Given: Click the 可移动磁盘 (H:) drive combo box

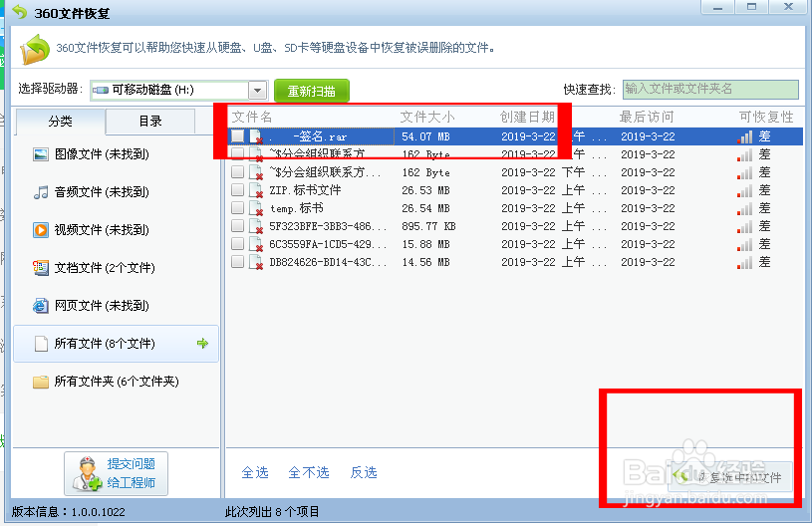Looking at the screenshot, I should pyautogui.click(x=178, y=91).
